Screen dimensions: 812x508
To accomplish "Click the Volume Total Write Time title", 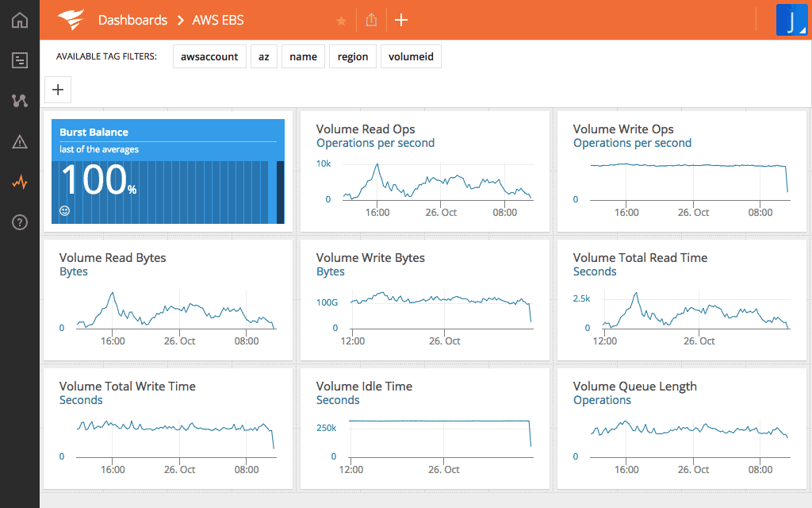I will tap(128, 387).
